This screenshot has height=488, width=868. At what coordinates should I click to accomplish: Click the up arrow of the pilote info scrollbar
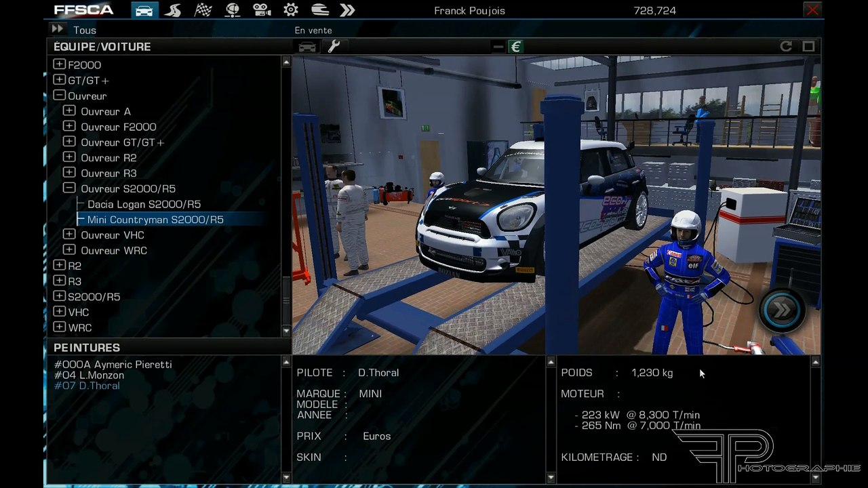[551, 362]
